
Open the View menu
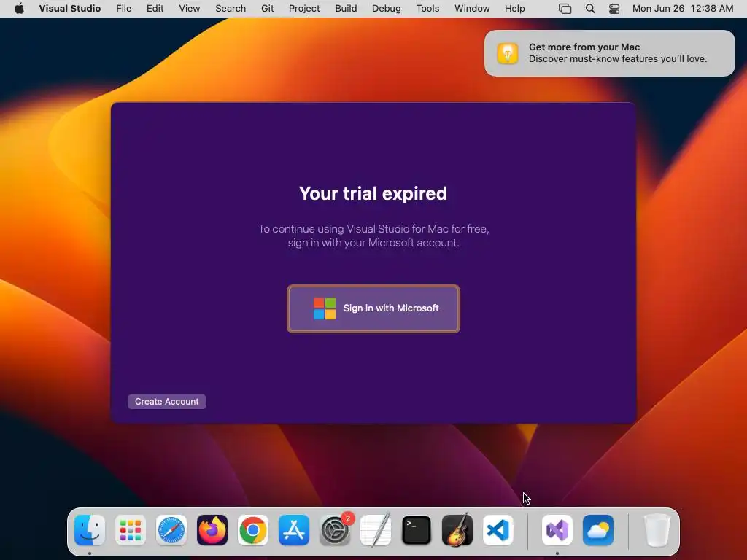coord(189,8)
